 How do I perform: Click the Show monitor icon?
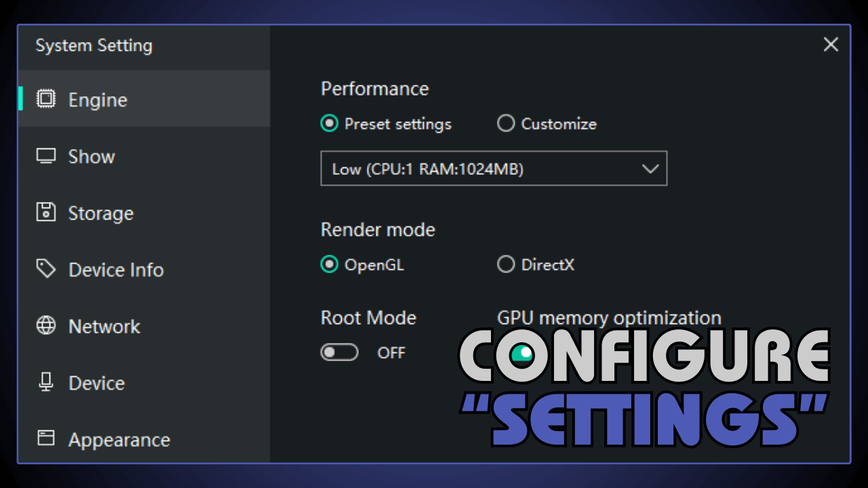point(45,155)
